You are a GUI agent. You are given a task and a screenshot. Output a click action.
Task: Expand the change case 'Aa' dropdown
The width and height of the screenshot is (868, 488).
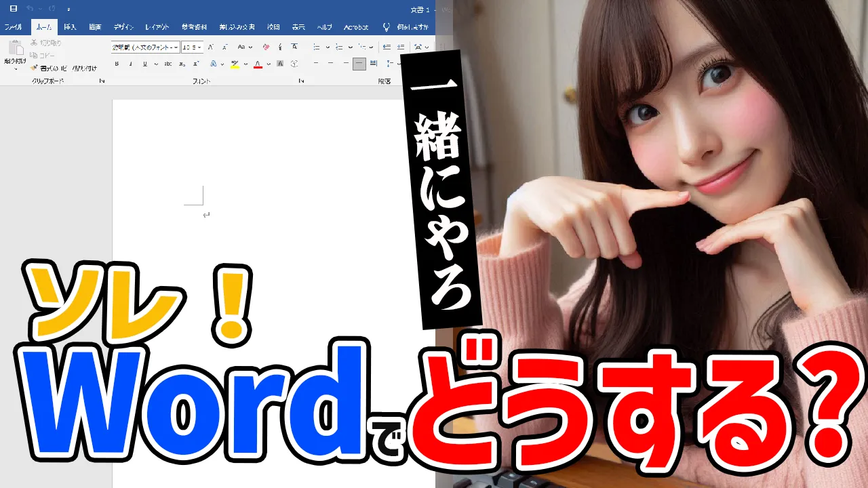245,47
